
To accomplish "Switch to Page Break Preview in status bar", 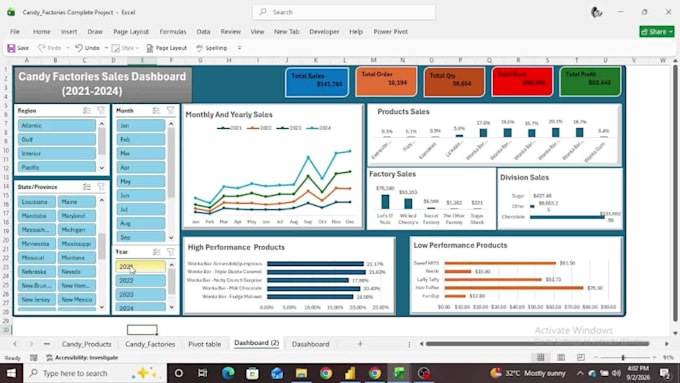I will click(x=581, y=357).
